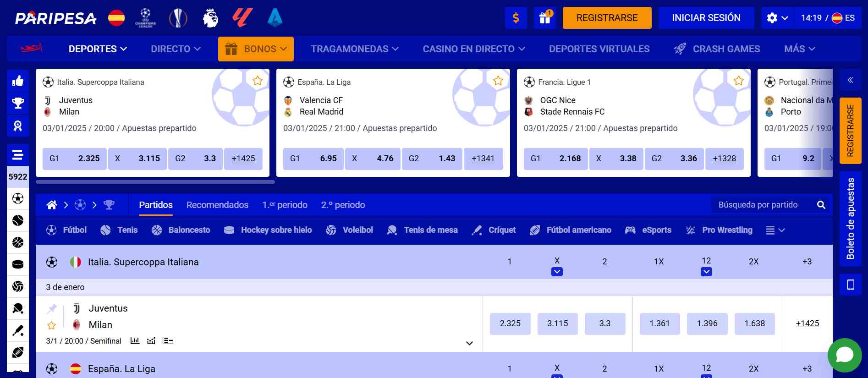Open statistics bar-chart icon for Juventus match
The width and height of the screenshot is (868, 378).
tap(135, 340)
